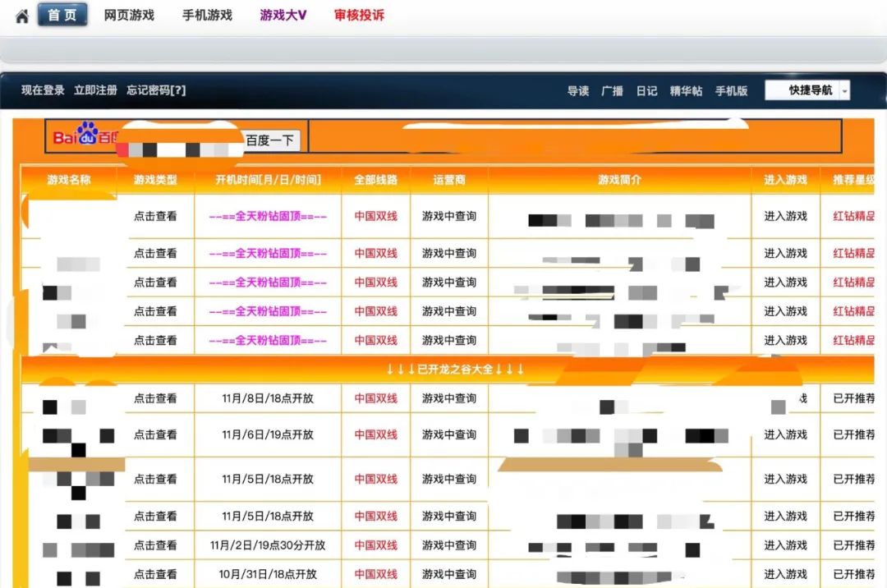
Task: Open the 手机游戏 section
Action: (x=205, y=15)
